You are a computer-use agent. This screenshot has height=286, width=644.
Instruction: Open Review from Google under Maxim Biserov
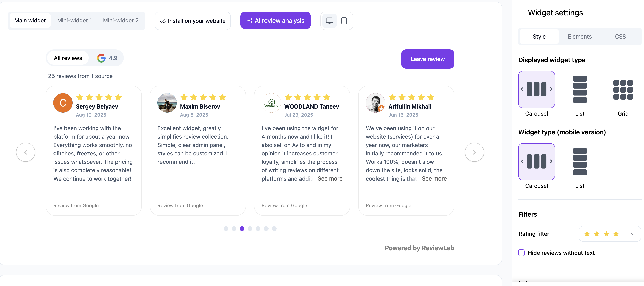pyautogui.click(x=180, y=205)
